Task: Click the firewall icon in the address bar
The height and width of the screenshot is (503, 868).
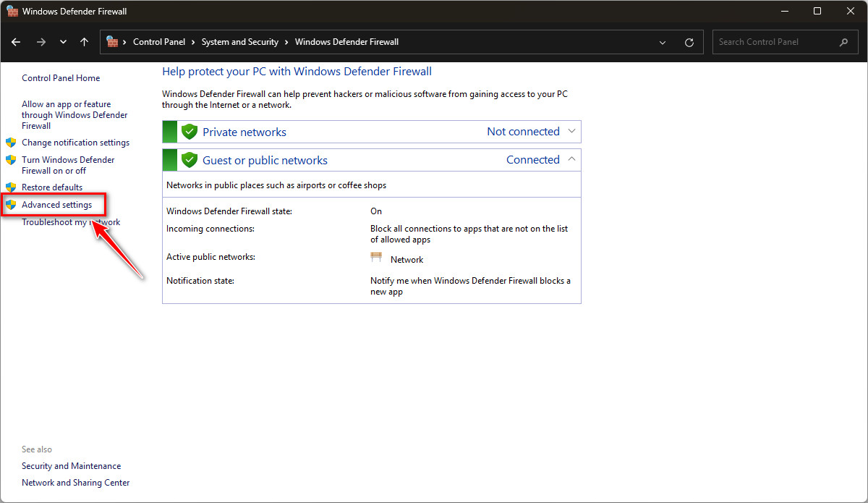Action: (113, 42)
